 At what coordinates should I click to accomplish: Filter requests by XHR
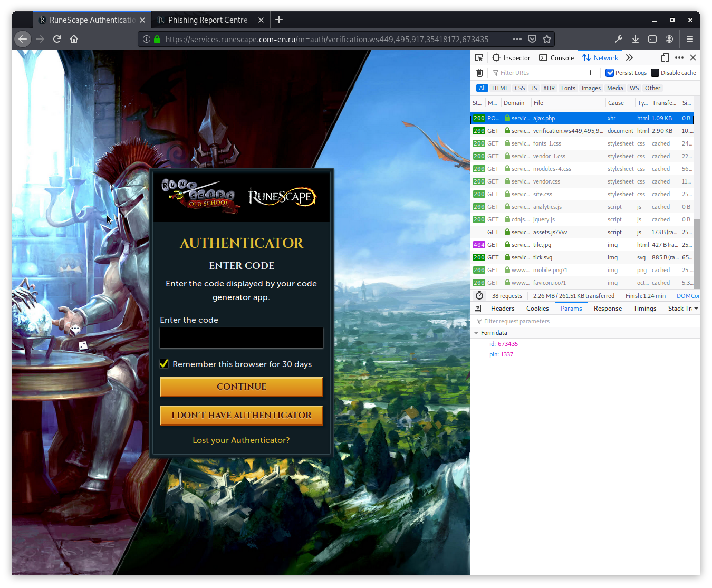[x=549, y=88]
